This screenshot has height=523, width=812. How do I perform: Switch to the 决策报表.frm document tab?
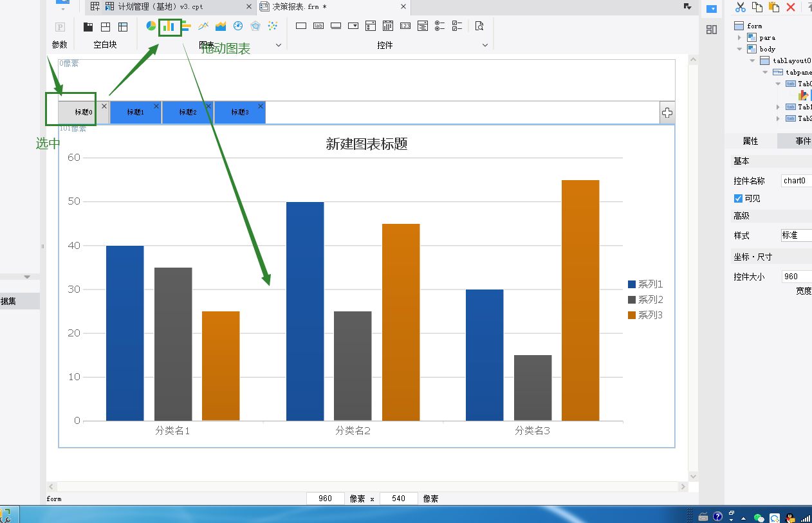pyautogui.click(x=333, y=7)
